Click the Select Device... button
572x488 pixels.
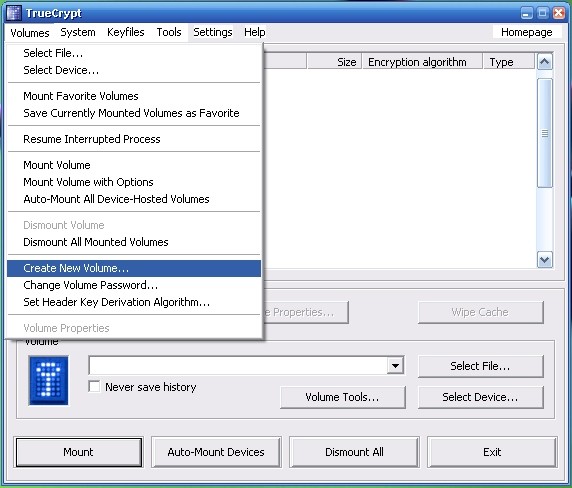pos(480,397)
